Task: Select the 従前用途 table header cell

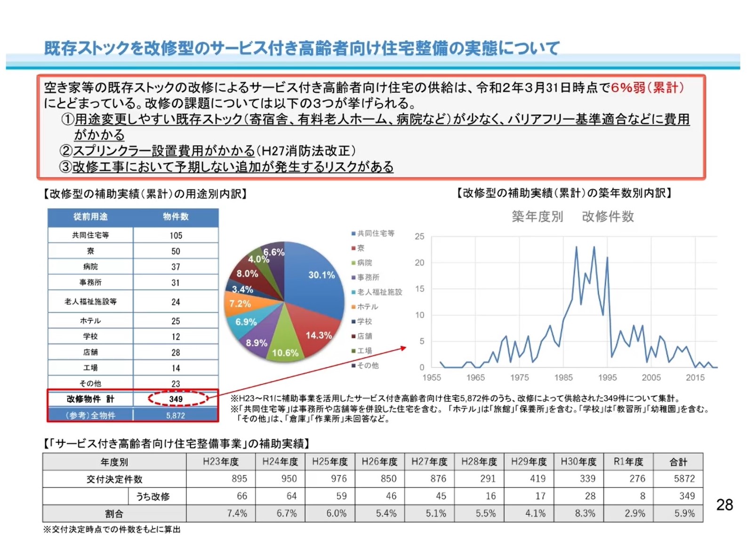Action: [90, 216]
